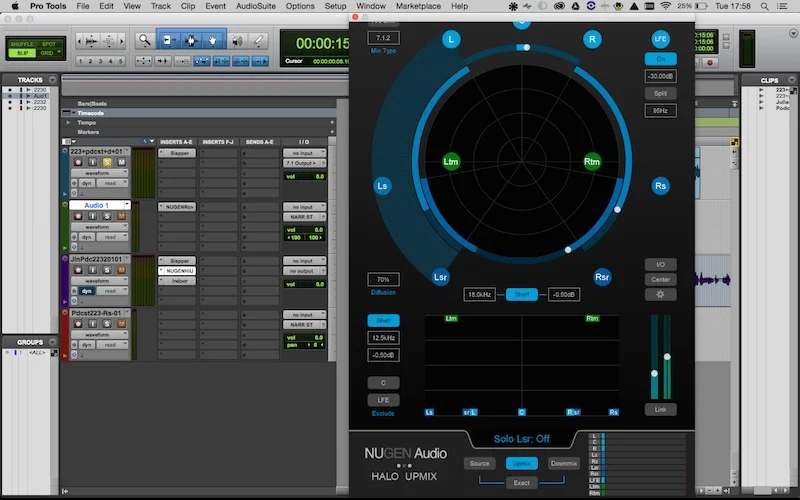Open the Tracks list menu arrow
This screenshot has width=800, height=500.
[52, 80]
